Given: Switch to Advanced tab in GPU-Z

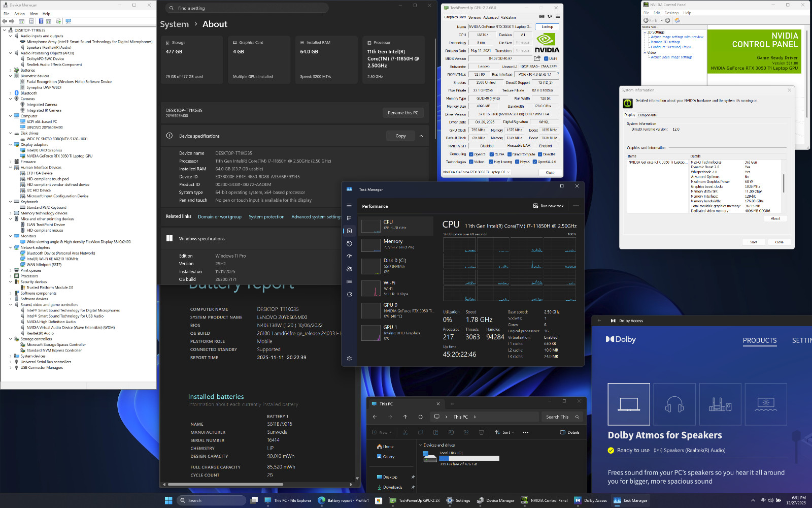Looking at the screenshot, I should [491, 17].
